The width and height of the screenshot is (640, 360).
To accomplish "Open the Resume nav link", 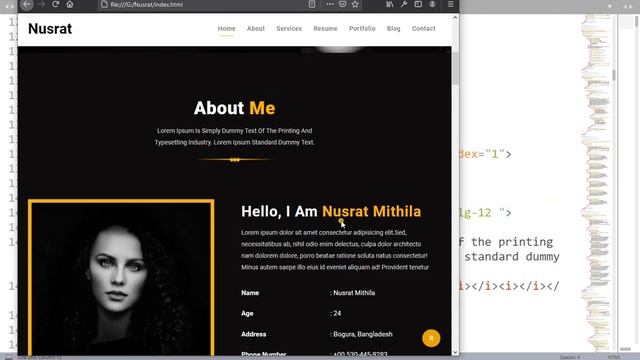I will tap(325, 29).
